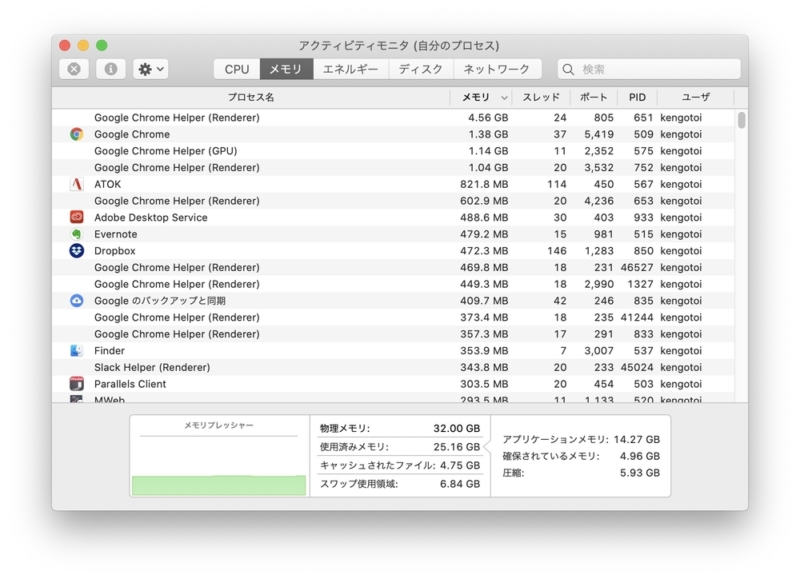Select the Dropbox process name
Image resolution: width=800 pixels, height=579 pixels.
tap(115, 250)
